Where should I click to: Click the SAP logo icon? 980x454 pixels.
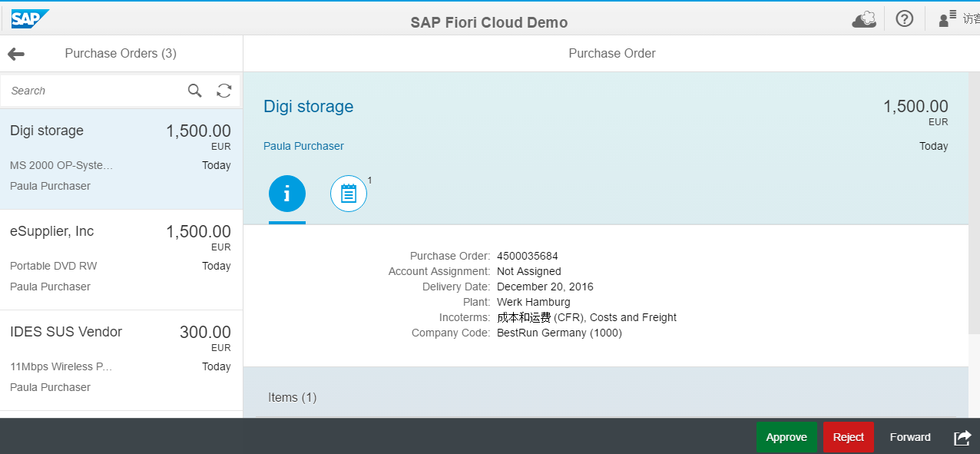(25, 18)
